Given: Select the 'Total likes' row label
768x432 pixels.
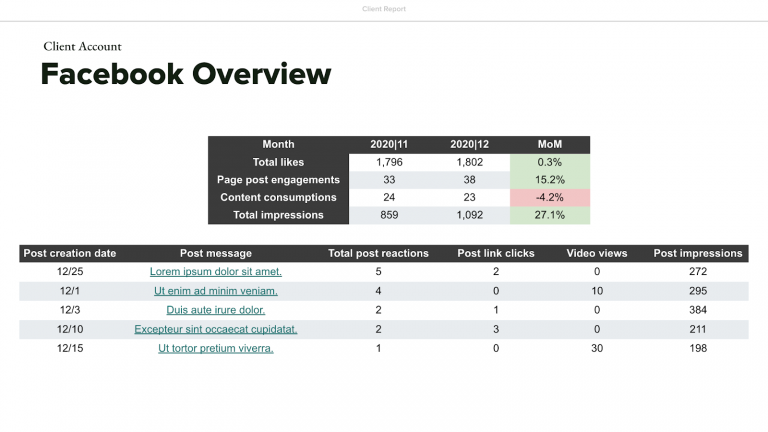Looking at the screenshot, I should pos(278,162).
